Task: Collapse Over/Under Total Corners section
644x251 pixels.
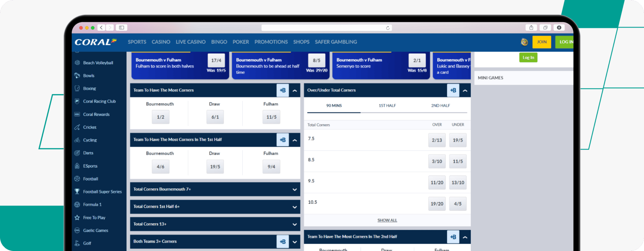Action: pos(465,90)
